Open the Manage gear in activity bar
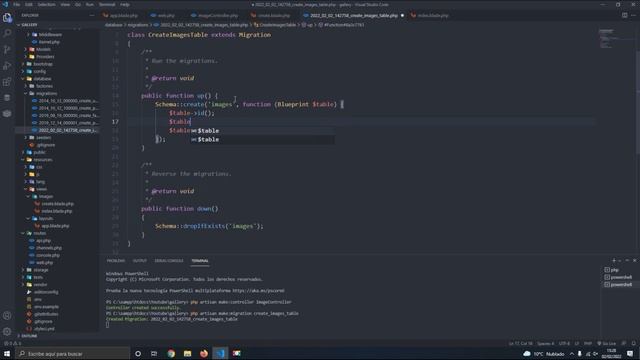Viewport: 640px width, 360px height. (x=7, y=331)
